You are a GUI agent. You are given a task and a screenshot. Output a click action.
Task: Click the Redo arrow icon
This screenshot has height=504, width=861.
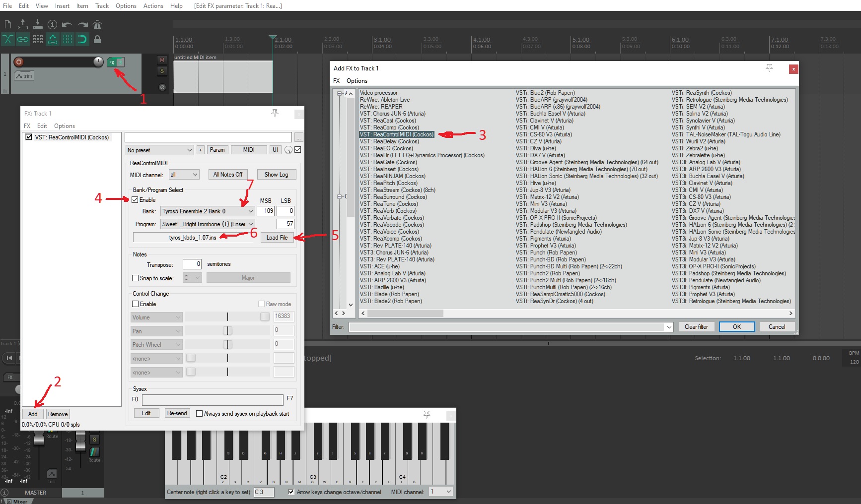[x=82, y=24]
